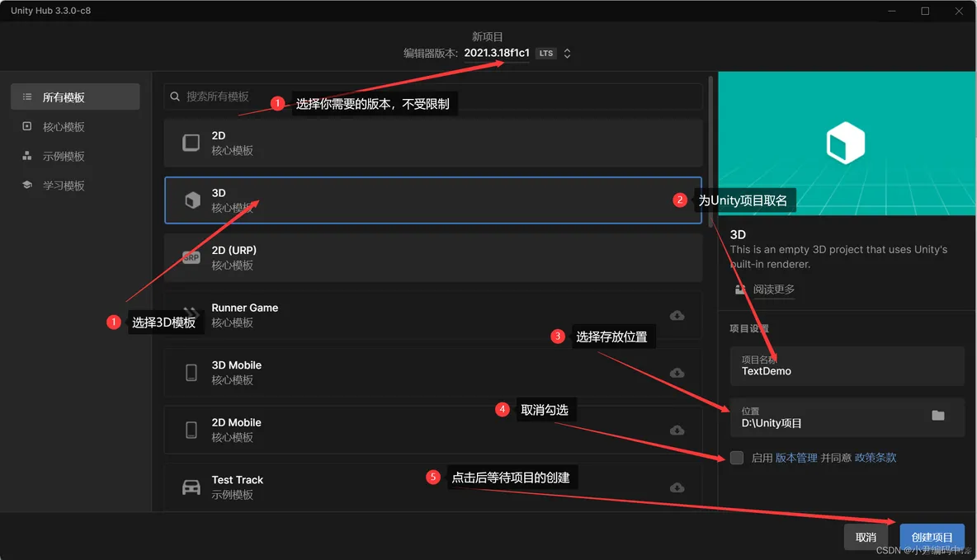Download the Runner Game template
Viewport: 977px width, 560px height.
(x=677, y=316)
